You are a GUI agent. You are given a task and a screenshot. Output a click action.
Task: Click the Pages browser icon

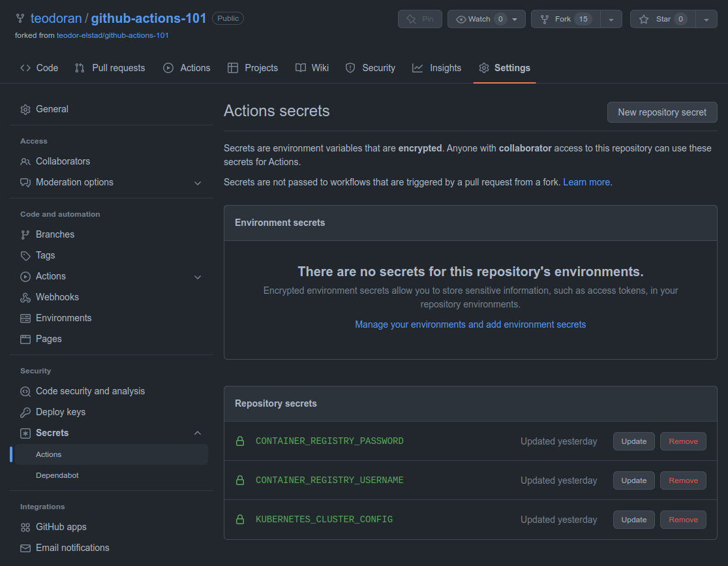click(25, 339)
